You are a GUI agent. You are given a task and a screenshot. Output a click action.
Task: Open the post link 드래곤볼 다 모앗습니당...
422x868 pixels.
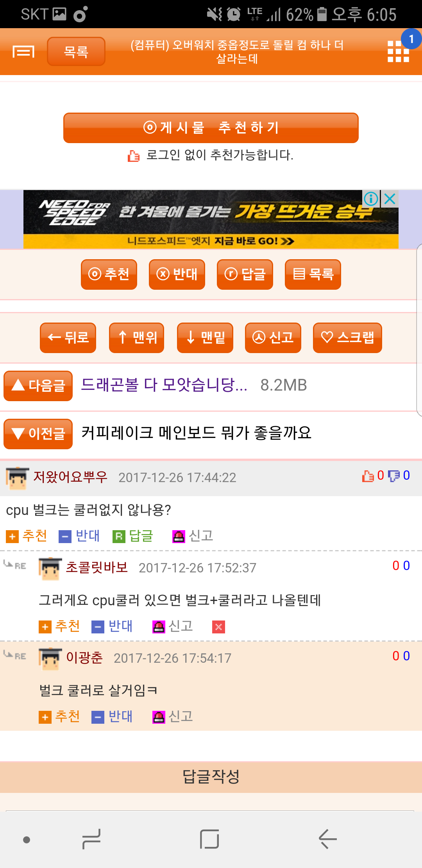point(164,385)
